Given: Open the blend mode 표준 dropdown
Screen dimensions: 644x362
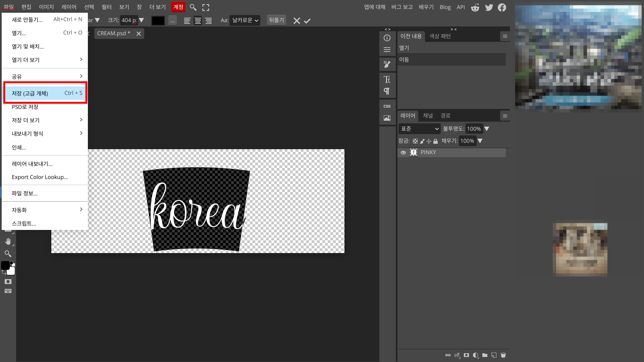Looking at the screenshot, I should point(420,129).
